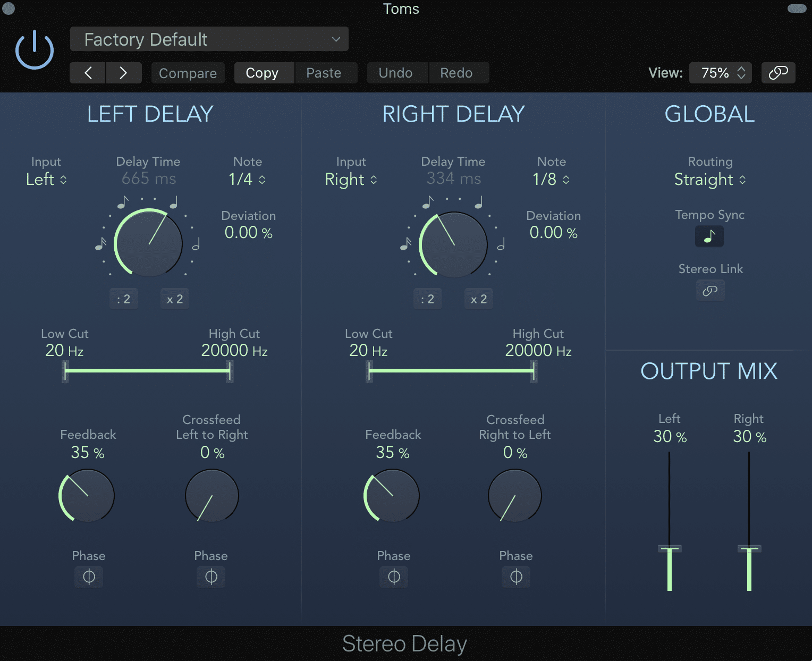Go to previous preset arrow
The height and width of the screenshot is (661, 812).
coord(88,73)
